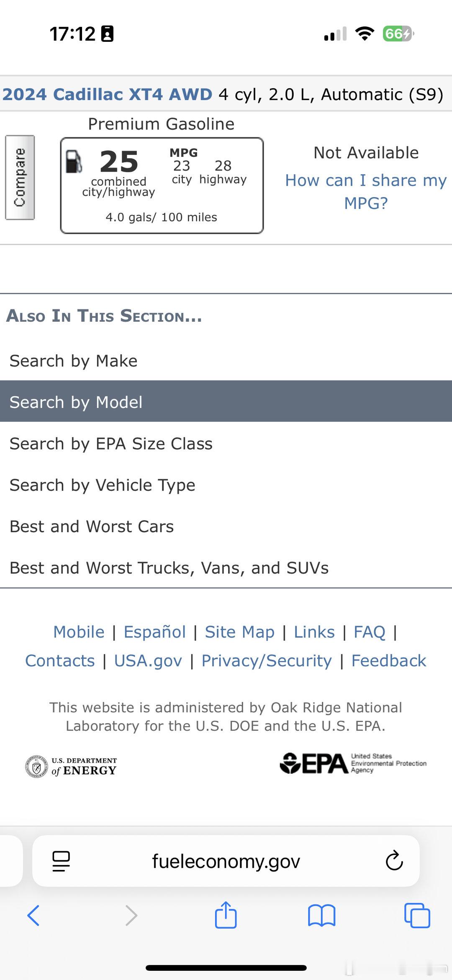The width and height of the screenshot is (452, 980).
Task: Open the Safari bookmarks icon
Action: (x=321, y=915)
